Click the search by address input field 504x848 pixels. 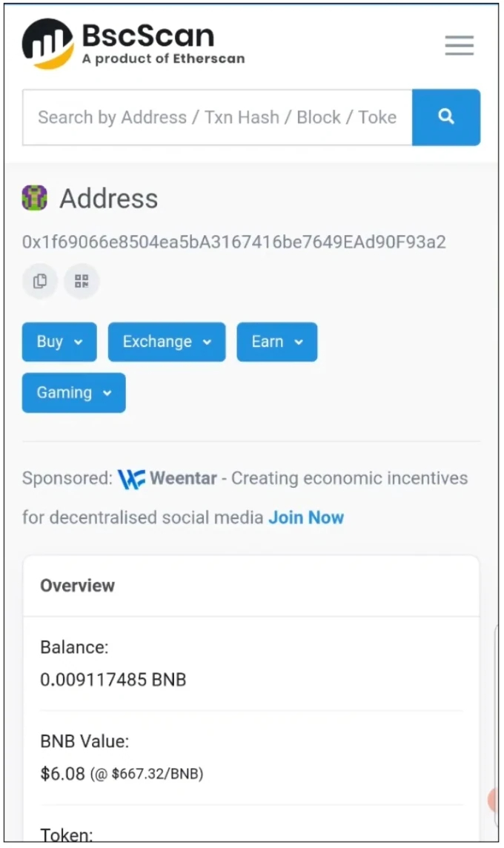tap(217, 117)
